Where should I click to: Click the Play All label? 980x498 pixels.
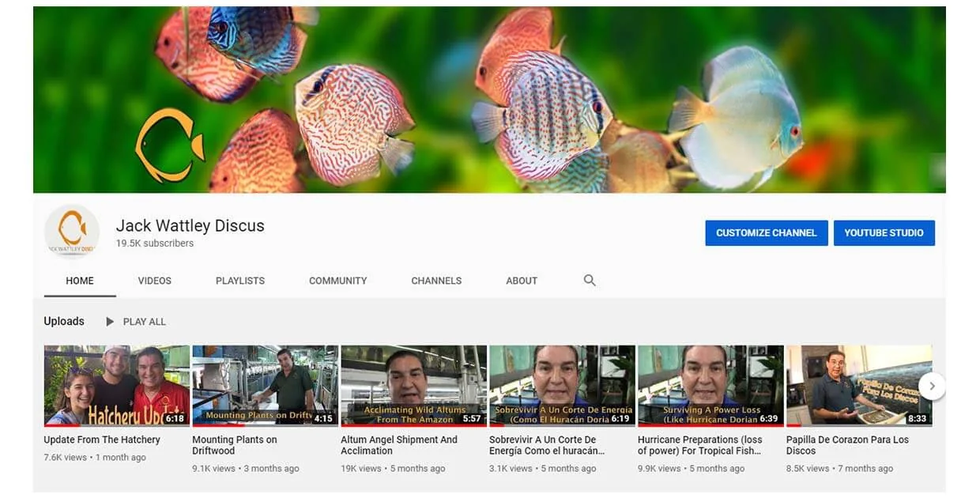tap(145, 322)
